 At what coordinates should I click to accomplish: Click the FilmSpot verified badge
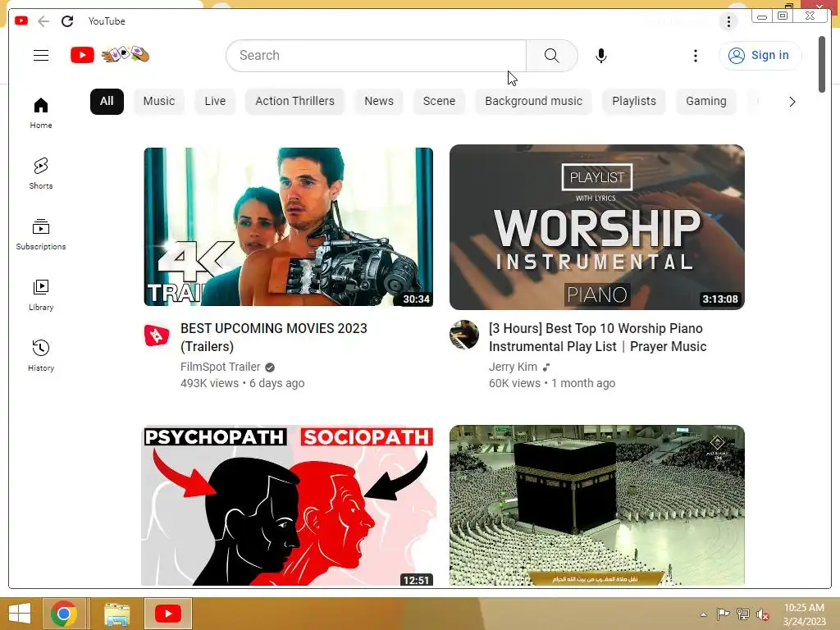(x=270, y=367)
